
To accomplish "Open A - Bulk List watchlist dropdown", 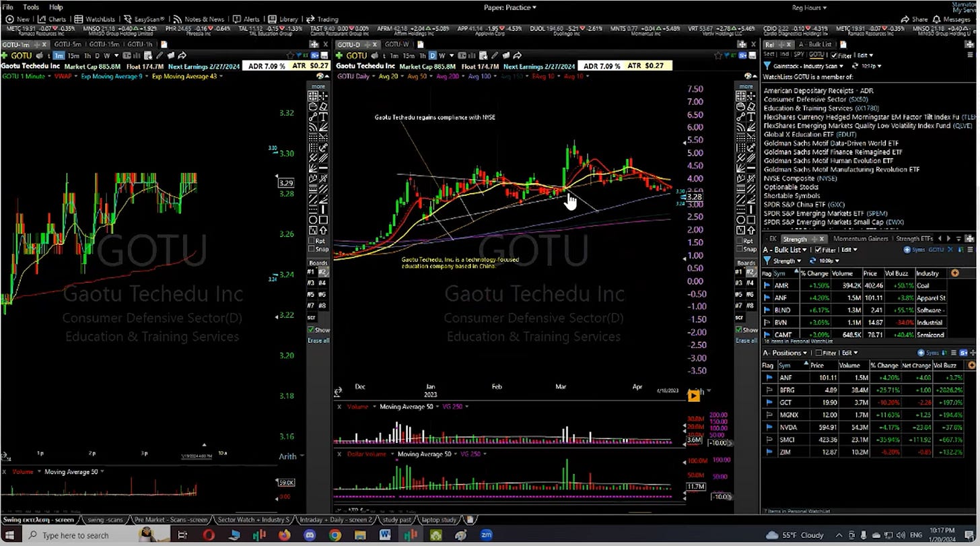I will point(785,250).
